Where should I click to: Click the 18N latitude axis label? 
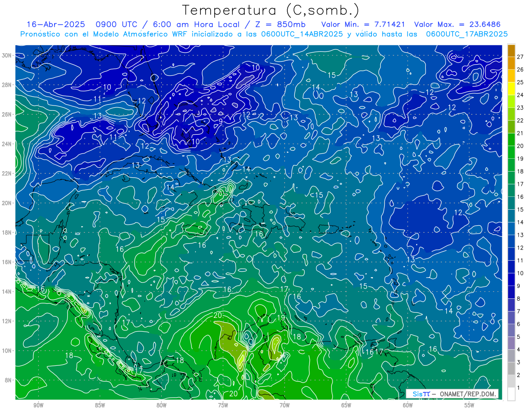8,232
